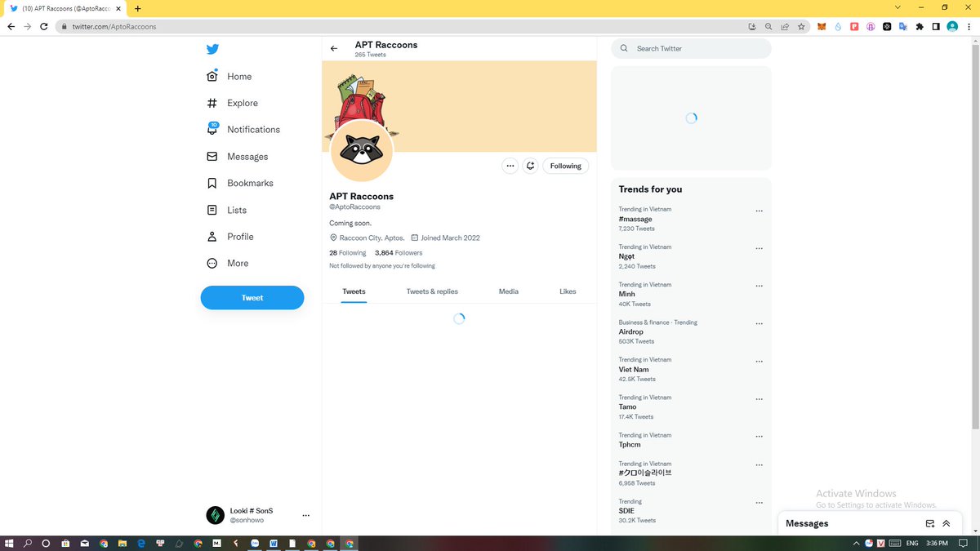Open options for Ngọt trend
980x551 pixels.
[759, 248]
